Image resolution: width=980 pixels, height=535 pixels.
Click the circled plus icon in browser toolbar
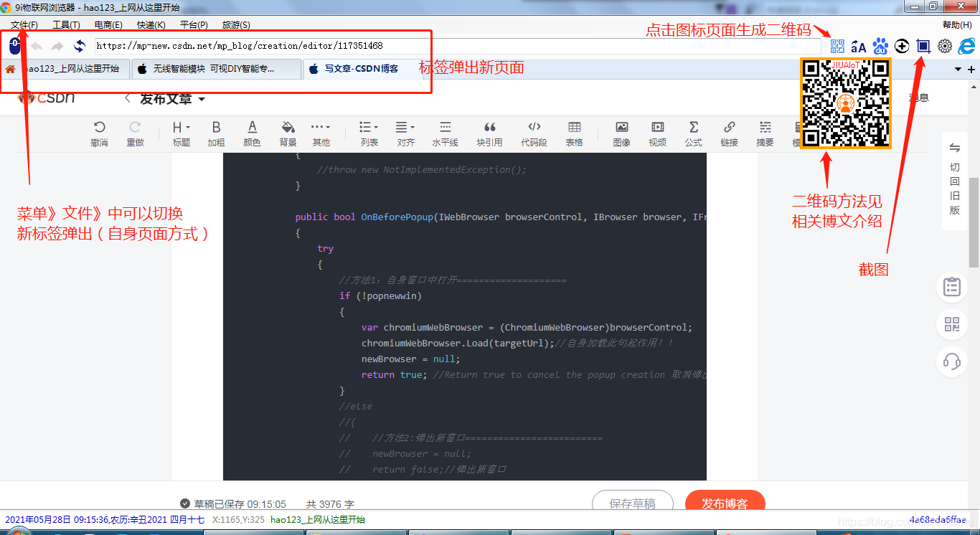pos(903,46)
